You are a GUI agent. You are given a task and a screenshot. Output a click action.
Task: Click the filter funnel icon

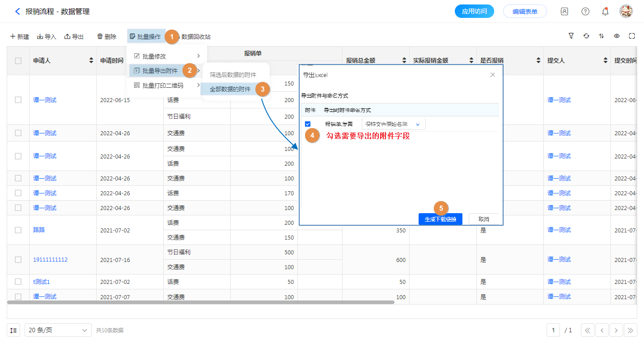click(571, 36)
